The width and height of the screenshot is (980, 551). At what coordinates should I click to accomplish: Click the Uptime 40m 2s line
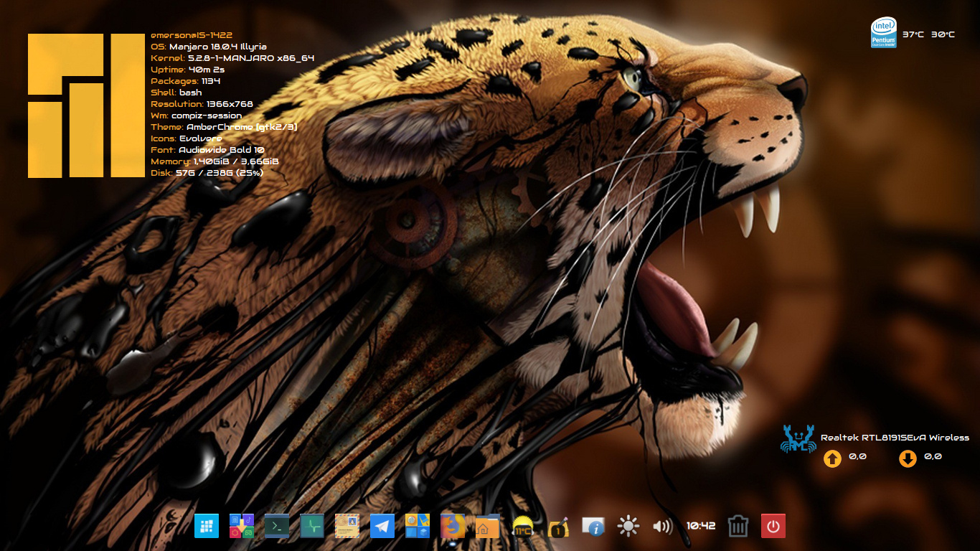tap(188, 70)
